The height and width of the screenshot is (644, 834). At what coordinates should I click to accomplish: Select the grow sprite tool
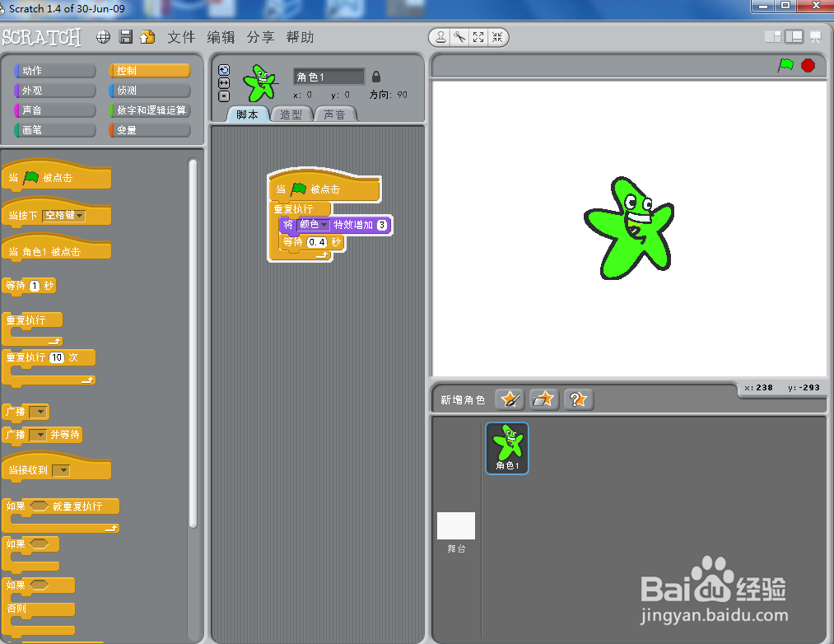pyautogui.click(x=478, y=37)
